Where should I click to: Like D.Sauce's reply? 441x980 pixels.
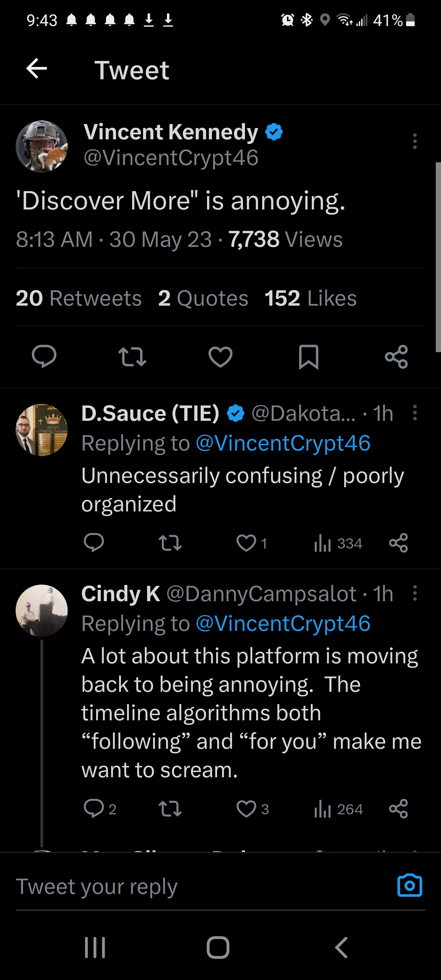(x=247, y=543)
